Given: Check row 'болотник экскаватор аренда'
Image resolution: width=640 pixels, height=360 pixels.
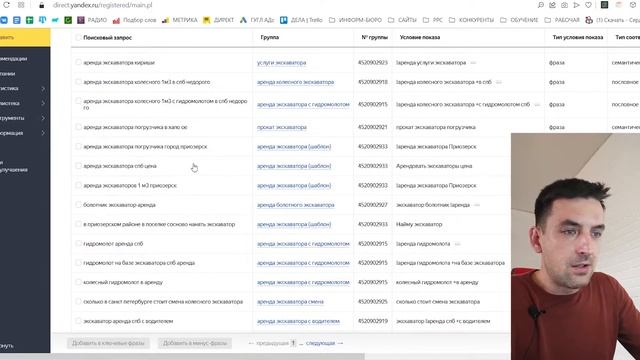Looking at the screenshot, I should pos(78,204).
